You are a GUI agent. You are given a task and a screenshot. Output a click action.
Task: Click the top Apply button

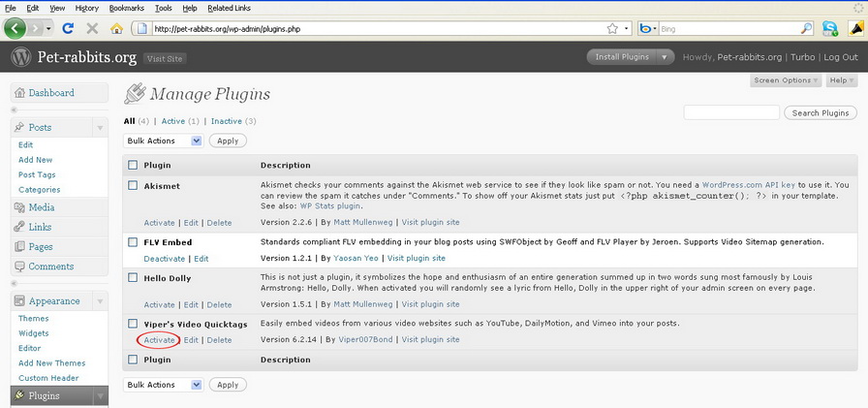tap(228, 141)
